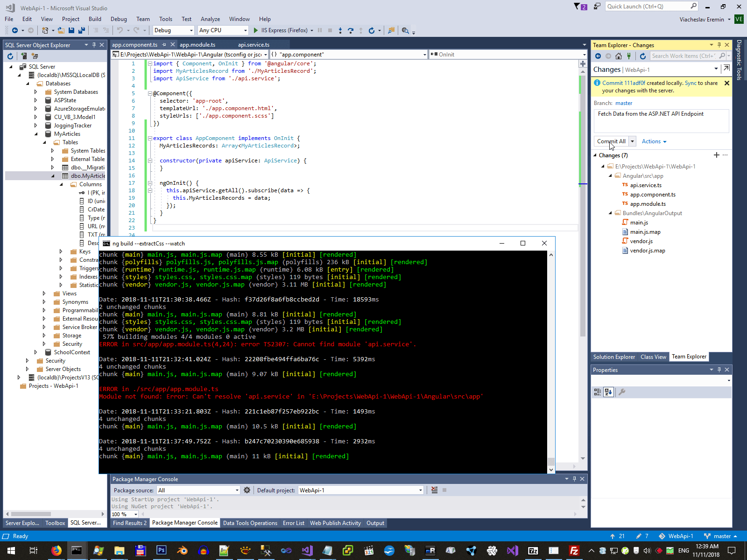Screen dimensions: 747x560
Task: Collapse the MyArticles database node
Action: (x=36, y=134)
